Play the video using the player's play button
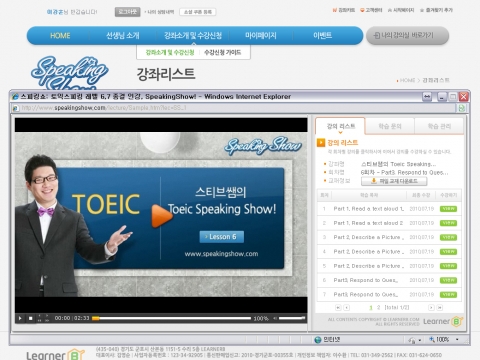The image size is (480, 360). (20, 318)
